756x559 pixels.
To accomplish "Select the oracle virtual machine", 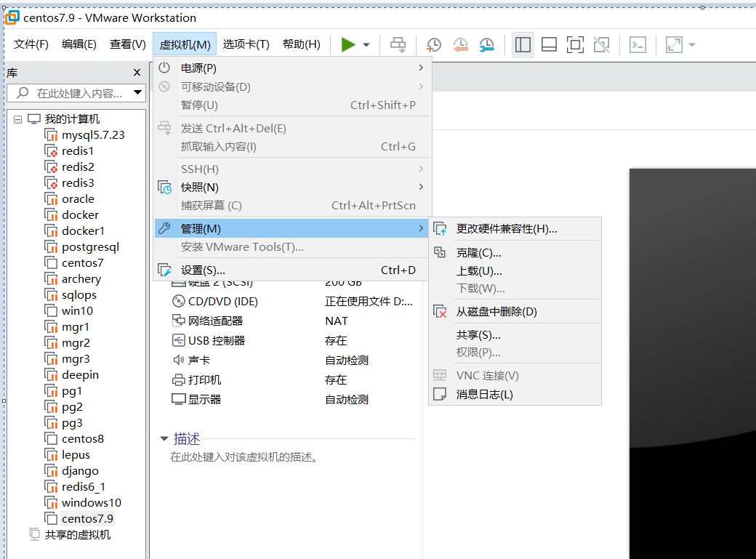I will pos(78,198).
